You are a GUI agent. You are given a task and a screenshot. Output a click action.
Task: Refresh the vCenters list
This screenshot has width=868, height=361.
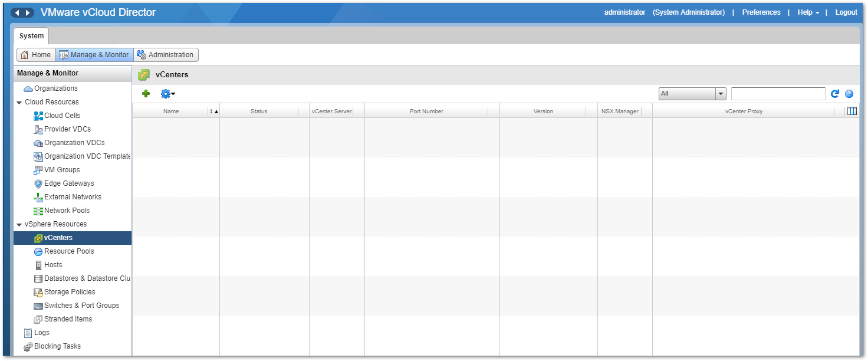coord(834,94)
